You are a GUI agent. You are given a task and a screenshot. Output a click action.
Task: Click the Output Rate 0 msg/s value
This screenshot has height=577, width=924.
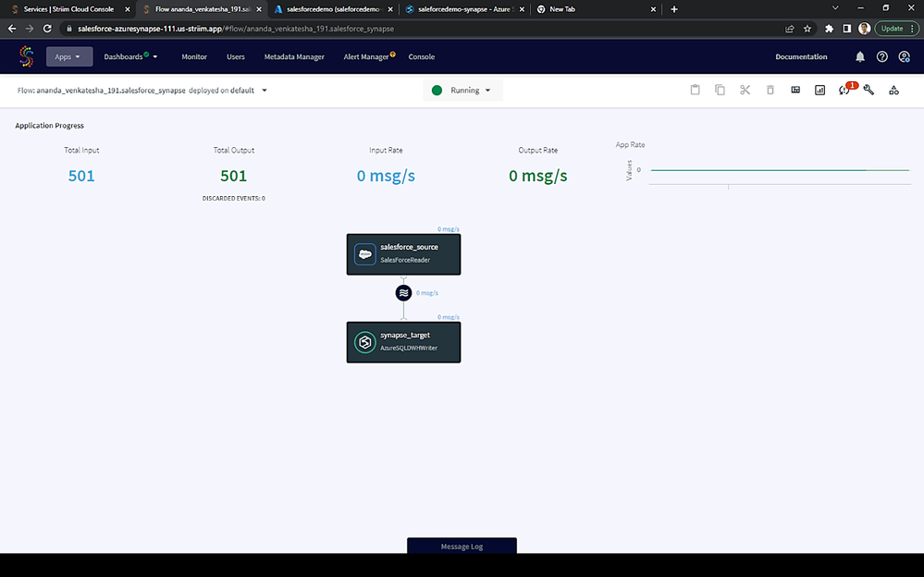click(538, 176)
